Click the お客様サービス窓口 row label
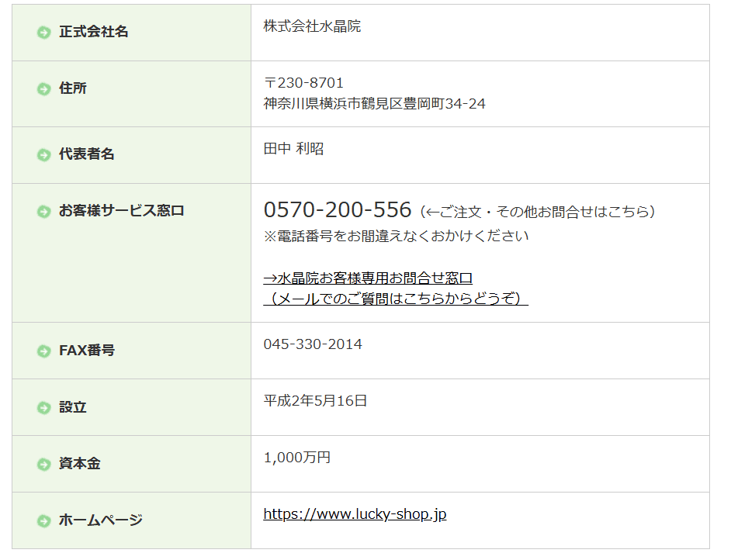731x560 pixels. click(122, 211)
